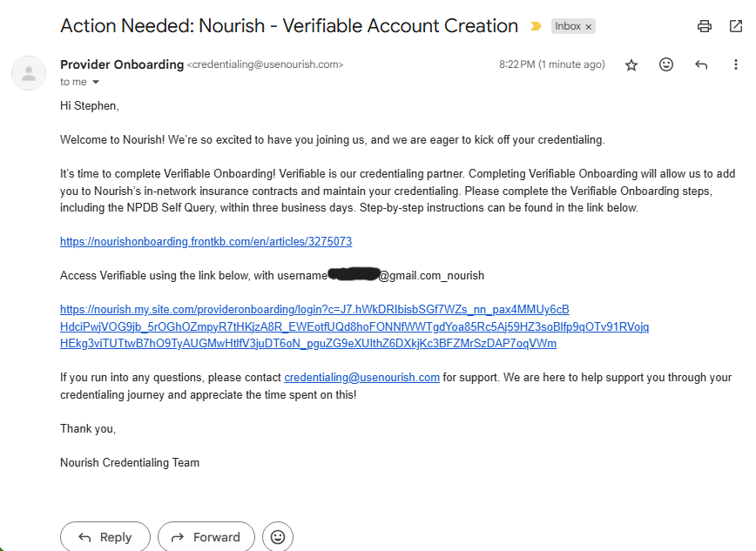Image resolution: width=756 pixels, height=551 pixels.
Task: Show details dropdown next to "to me"
Action: coord(96,82)
